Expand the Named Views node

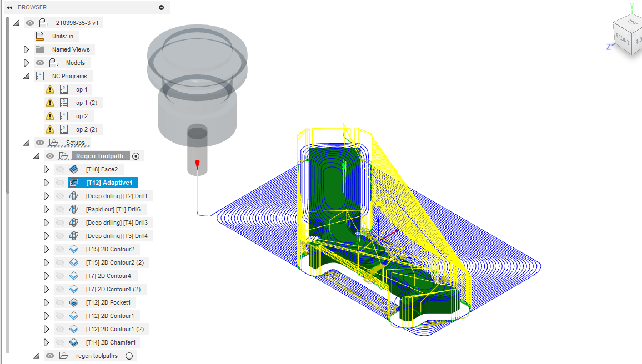pyautogui.click(x=26, y=49)
